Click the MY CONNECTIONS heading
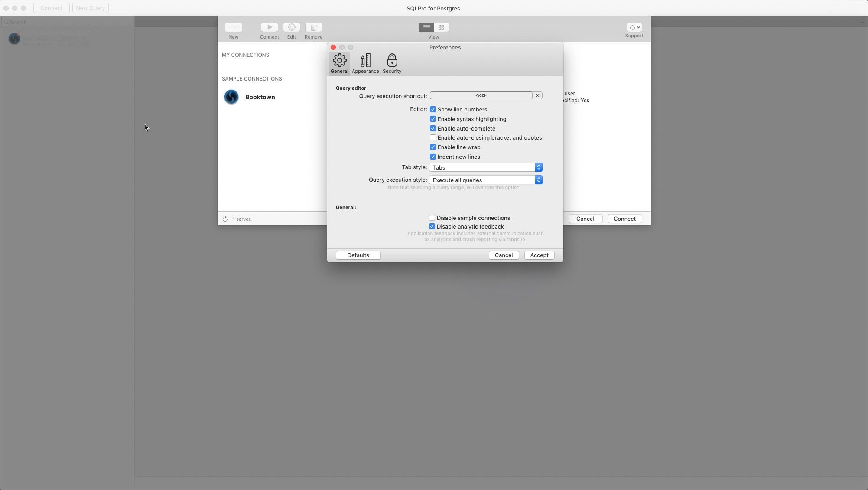 pyautogui.click(x=245, y=55)
